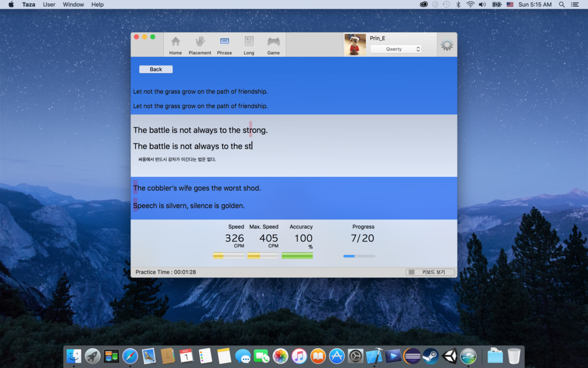This screenshot has width=588, height=368.
Task: Open App Store in the dock
Action: 336,356
